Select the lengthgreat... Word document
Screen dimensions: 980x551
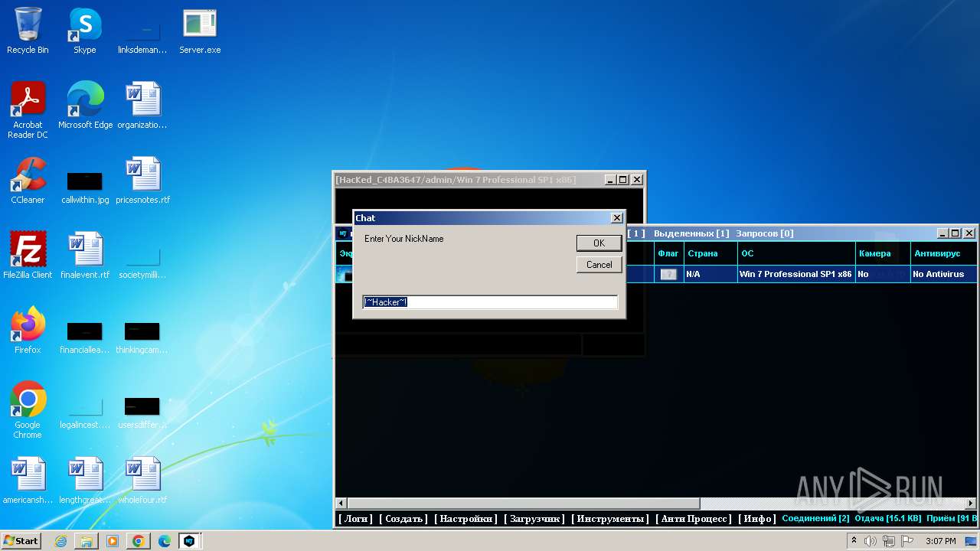pos(85,481)
